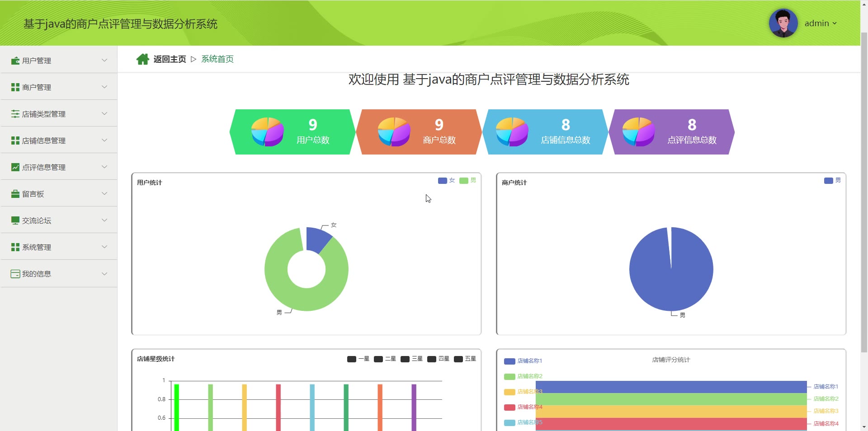Expand 店铺信息管理 menu chevron
The image size is (868, 431).
click(104, 140)
